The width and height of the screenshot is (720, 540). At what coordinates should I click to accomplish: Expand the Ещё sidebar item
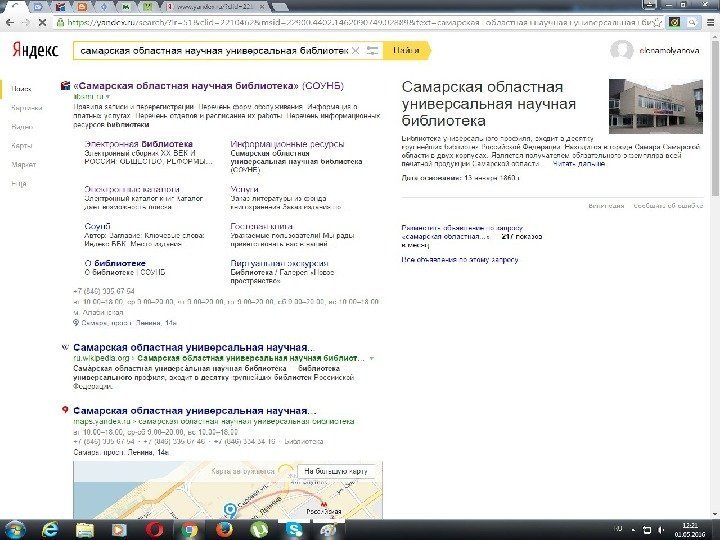click(19, 184)
